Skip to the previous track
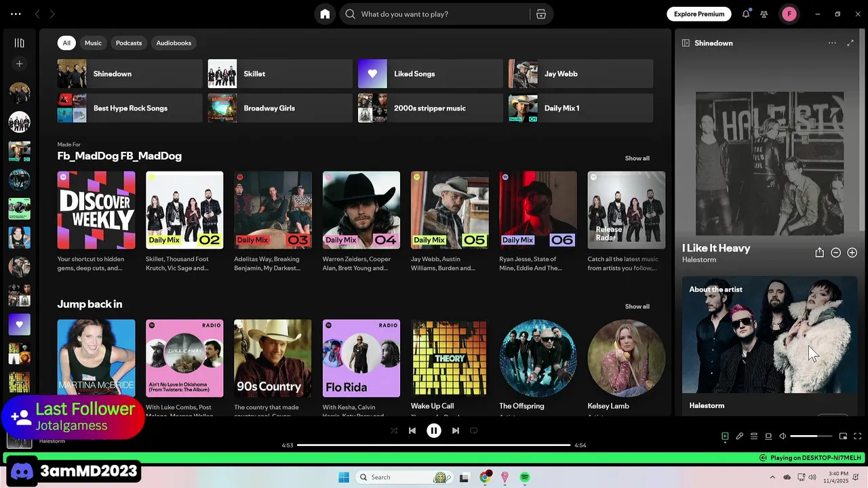The height and width of the screenshot is (488, 868). (x=412, y=430)
